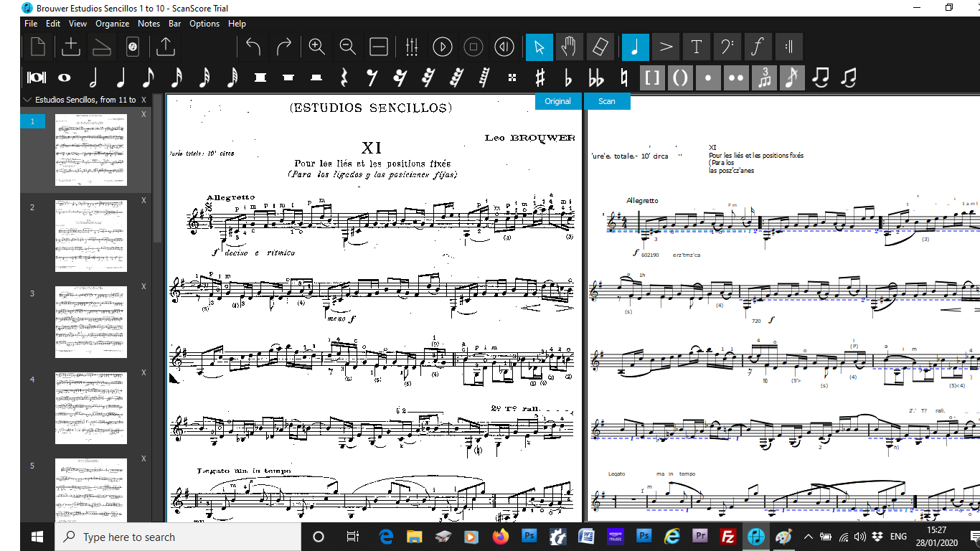This screenshot has width=980, height=551.
Task: Remove page 2 using its X
Action: [x=143, y=200]
